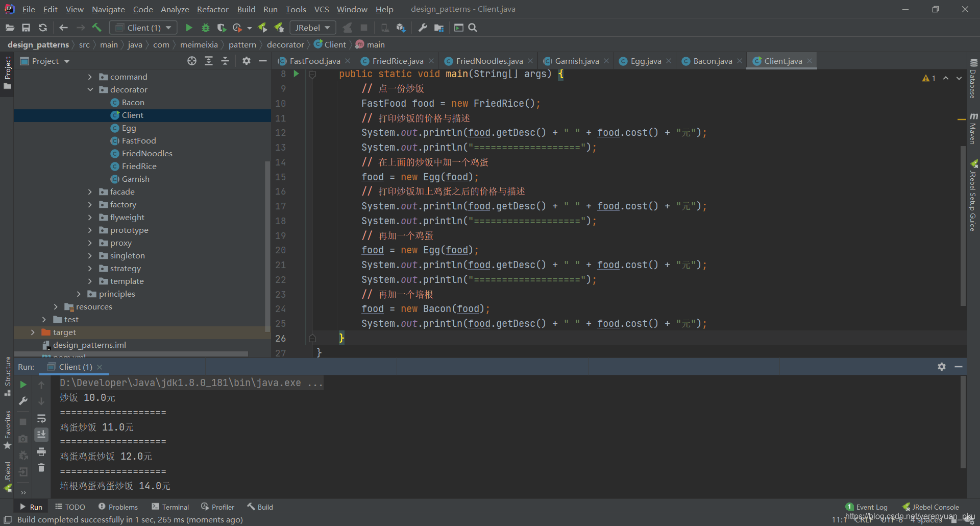The image size is (980, 526).
Task: Expand the resources folder
Action: (56, 306)
